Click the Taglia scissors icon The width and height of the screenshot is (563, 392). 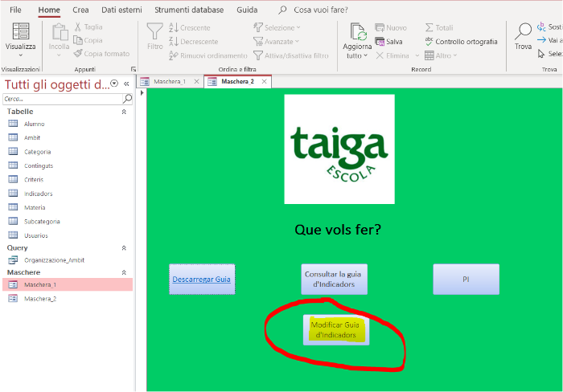click(x=77, y=27)
